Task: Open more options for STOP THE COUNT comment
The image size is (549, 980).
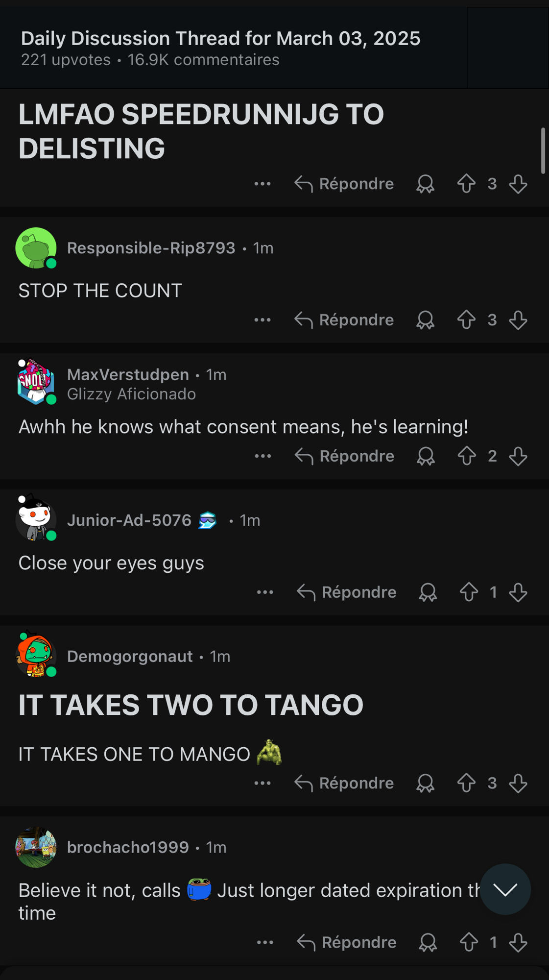Action: [263, 320]
